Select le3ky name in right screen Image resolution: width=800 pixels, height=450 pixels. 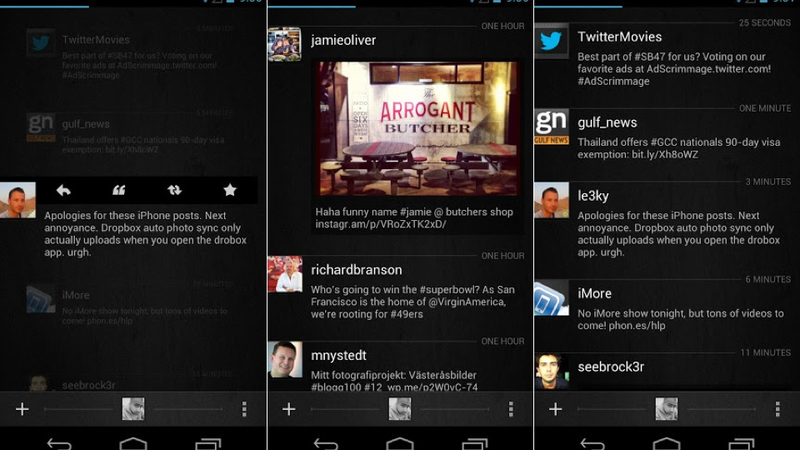[593, 196]
